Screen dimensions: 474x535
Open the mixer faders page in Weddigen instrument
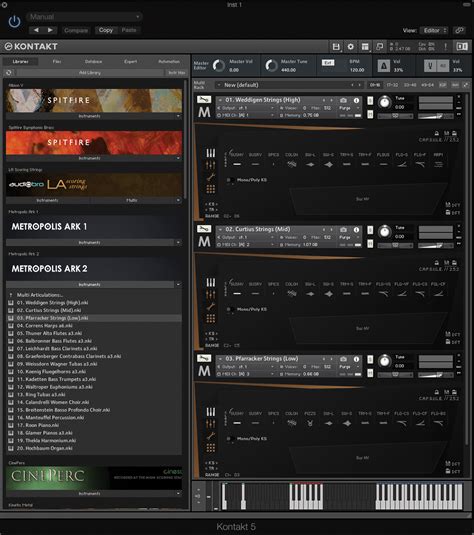tap(211, 153)
